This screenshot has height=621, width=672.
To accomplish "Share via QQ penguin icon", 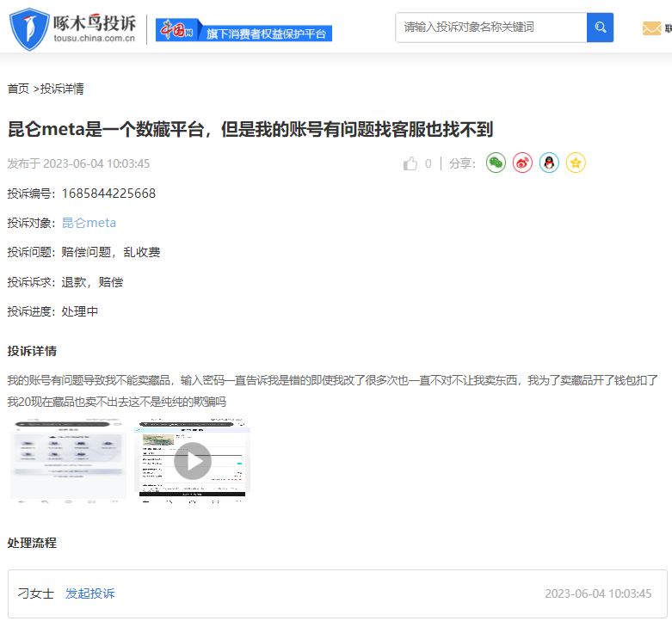I will (549, 163).
